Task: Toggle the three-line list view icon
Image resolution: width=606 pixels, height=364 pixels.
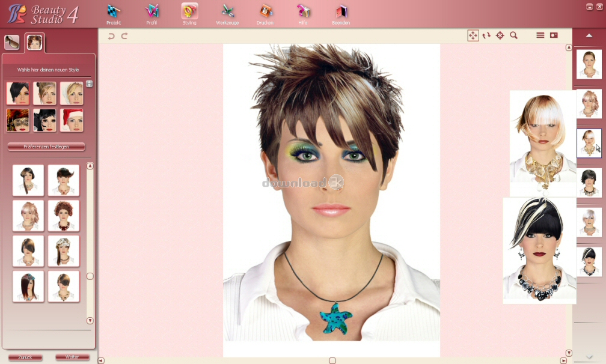Action: pyautogui.click(x=540, y=35)
